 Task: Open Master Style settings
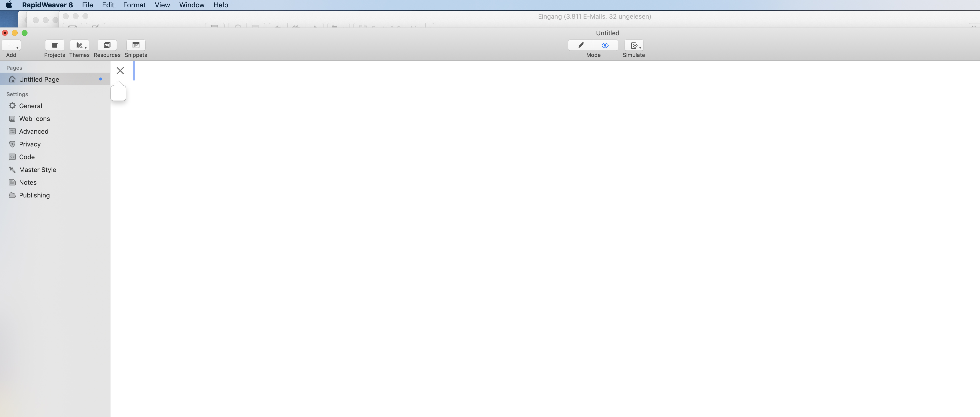click(x=55, y=169)
